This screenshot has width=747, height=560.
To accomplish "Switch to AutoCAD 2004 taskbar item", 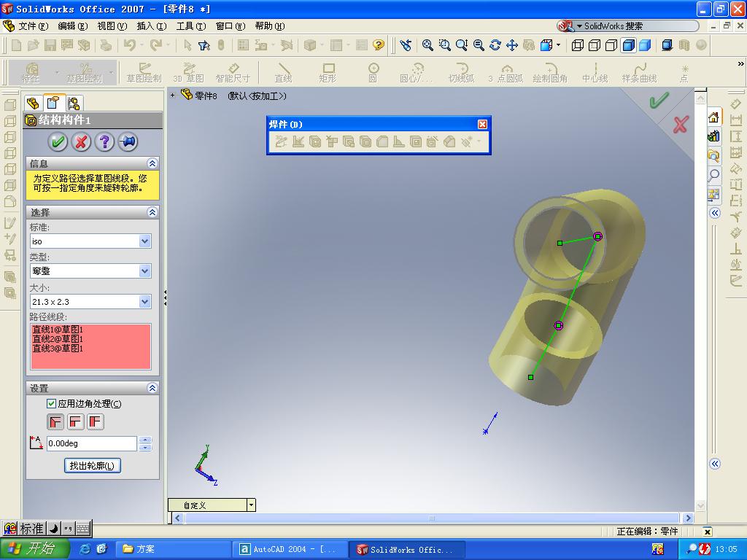I will coord(290,549).
